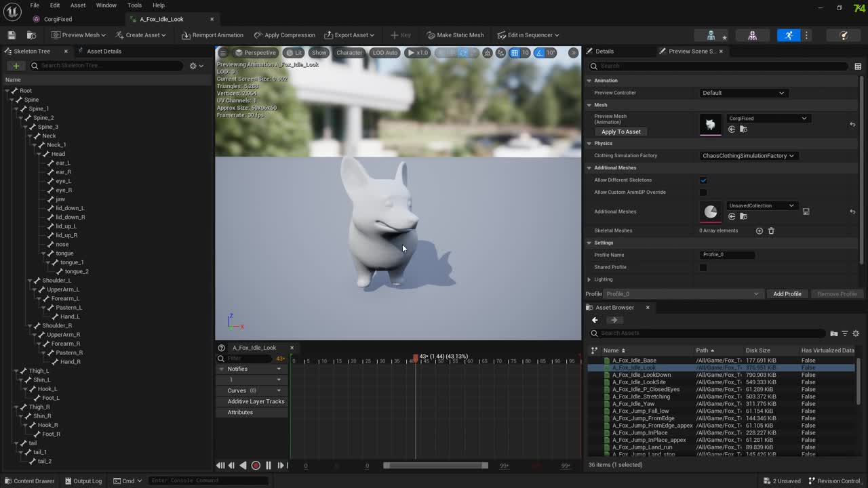Click the viewport grid snap icon
The height and width of the screenshot is (488, 868).
click(x=515, y=52)
